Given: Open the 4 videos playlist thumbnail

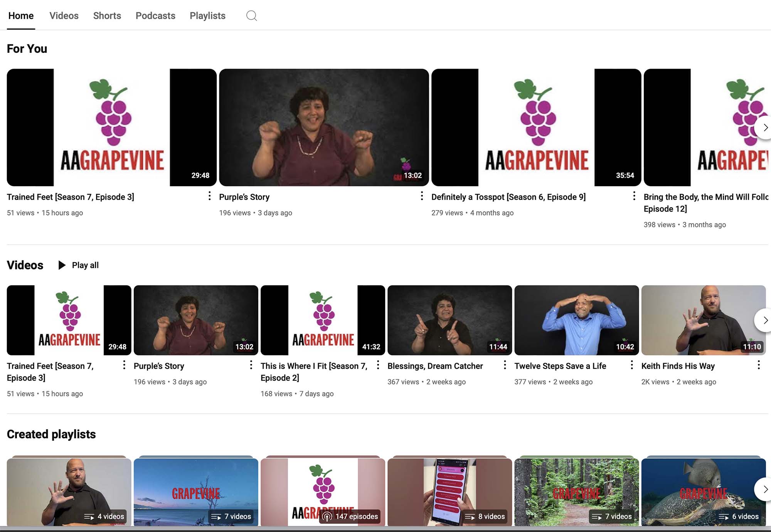Looking at the screenshot, I should (69, 492).
